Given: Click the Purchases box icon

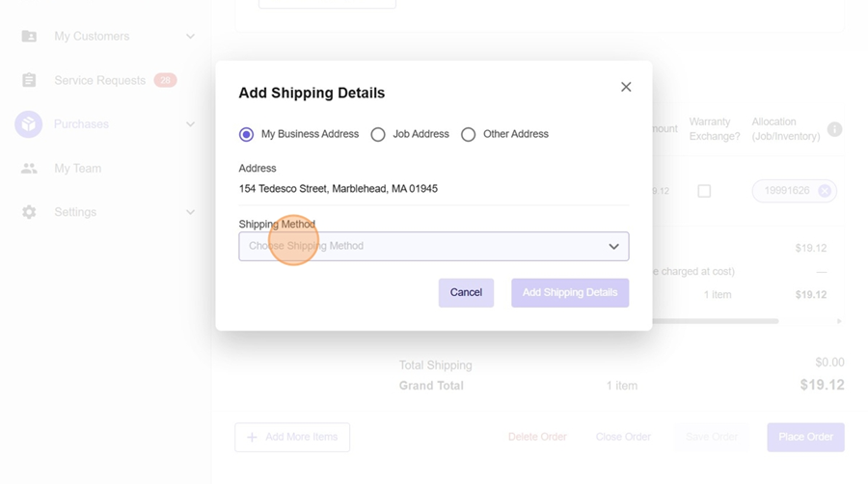Looking at the screenshot, I should [x=29, y=124].
